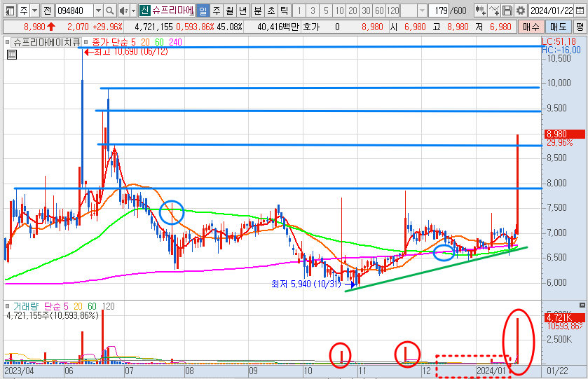
Task: Select 틱 tick chart period
Action: pyautogui.click(x=284, y=11)
